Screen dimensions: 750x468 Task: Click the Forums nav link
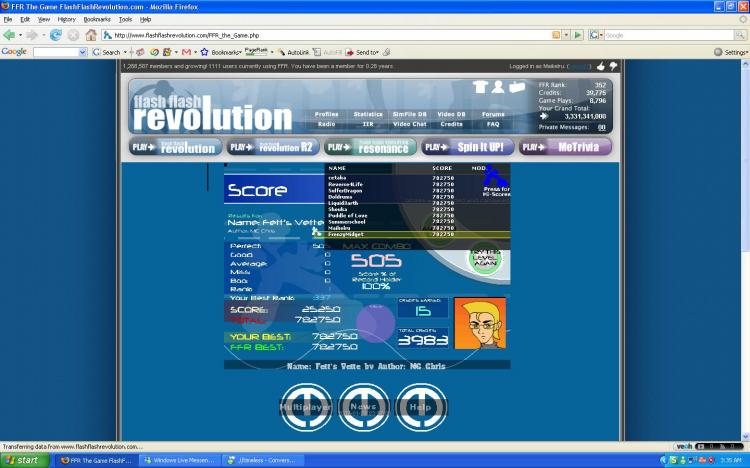(493, 114)
